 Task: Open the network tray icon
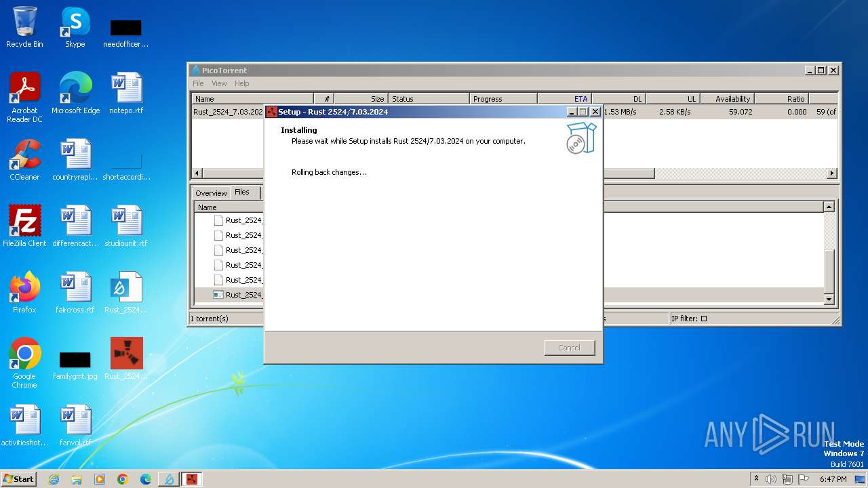point(787,479)
